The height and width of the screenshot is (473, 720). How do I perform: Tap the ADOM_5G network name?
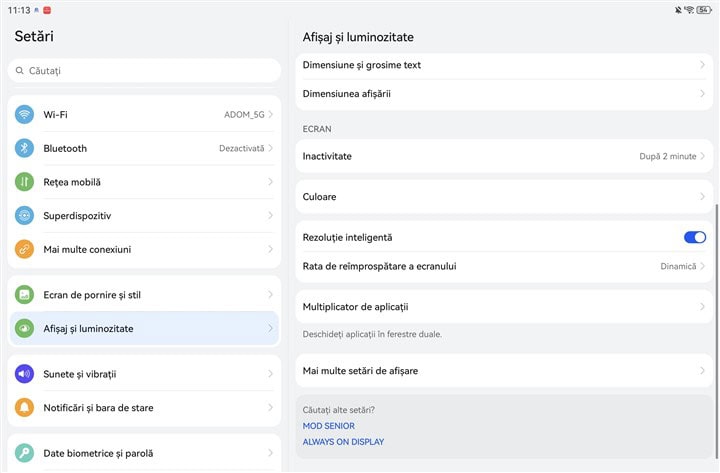click(x=244, y=114)
